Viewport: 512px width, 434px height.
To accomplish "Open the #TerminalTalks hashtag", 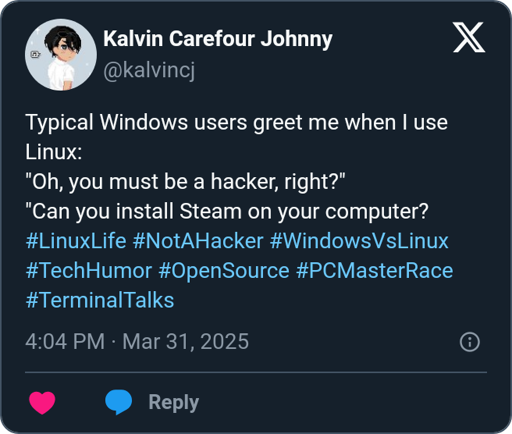I will [100, 300].
